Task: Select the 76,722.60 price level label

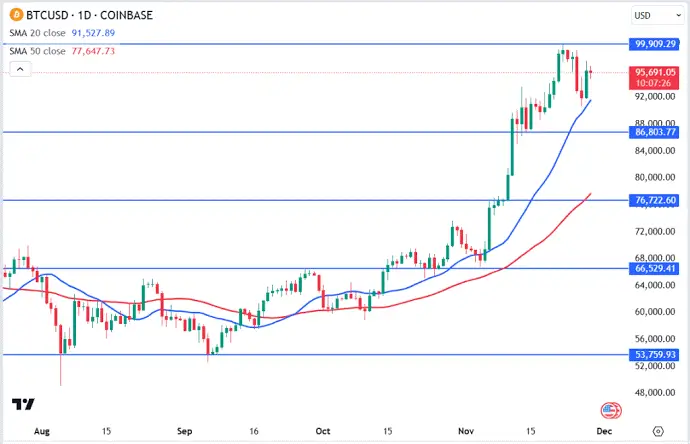Action: [x=656, y=200]
